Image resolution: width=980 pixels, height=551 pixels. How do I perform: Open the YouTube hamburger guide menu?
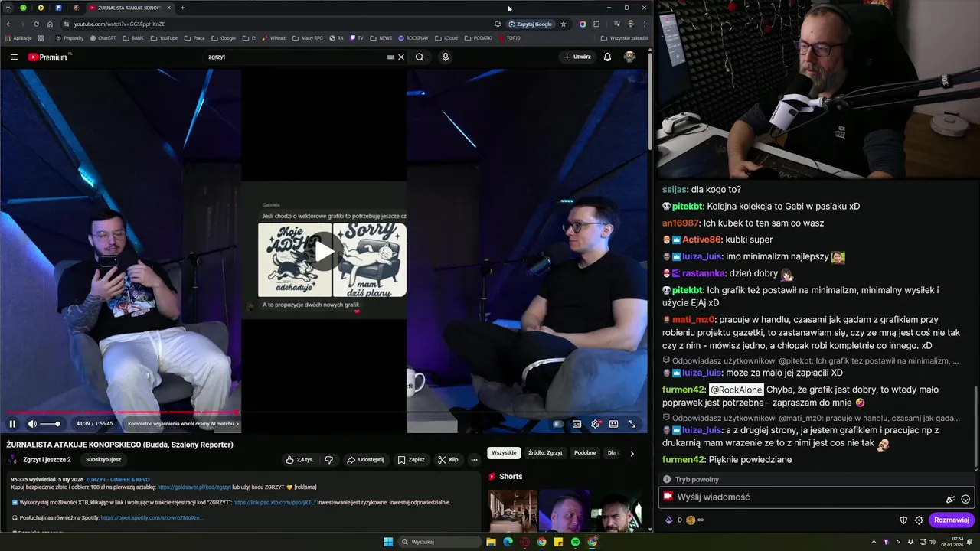click(x=14, y=57)
